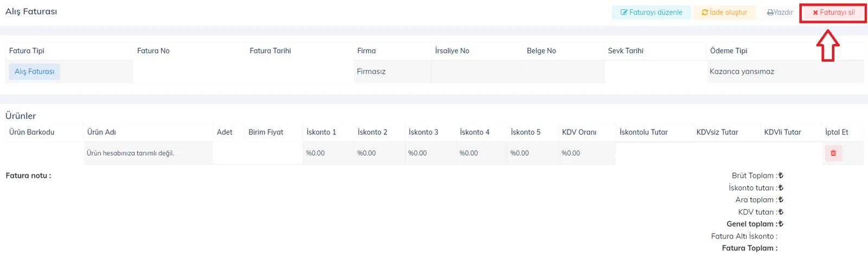
Task: Click the 'Ürünler' section heading
Action: 21,116
